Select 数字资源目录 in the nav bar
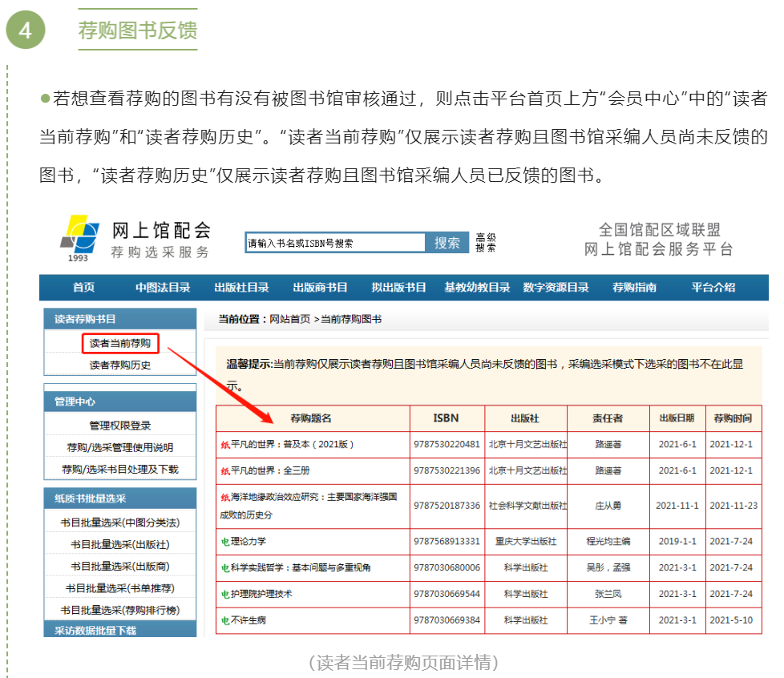The height and width of the screenshot is (678, 784). (x=556, y=288)
